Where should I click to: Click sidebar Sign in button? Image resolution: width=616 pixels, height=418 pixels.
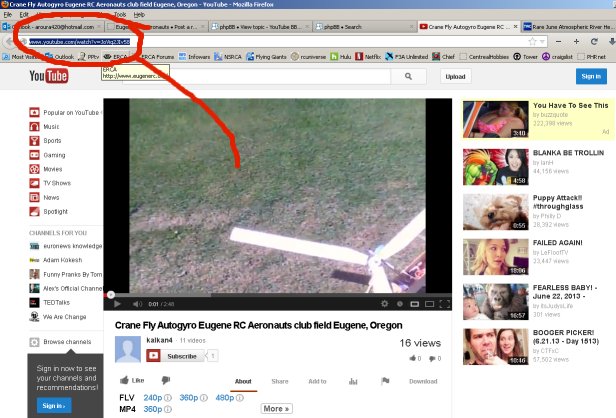(x=54, y=405)
